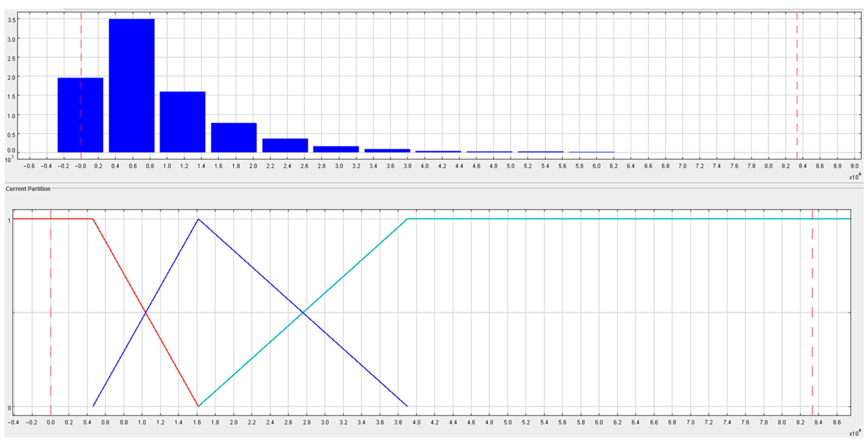Click the crossing point of blue and cyan lines

(x=303, y=313)
